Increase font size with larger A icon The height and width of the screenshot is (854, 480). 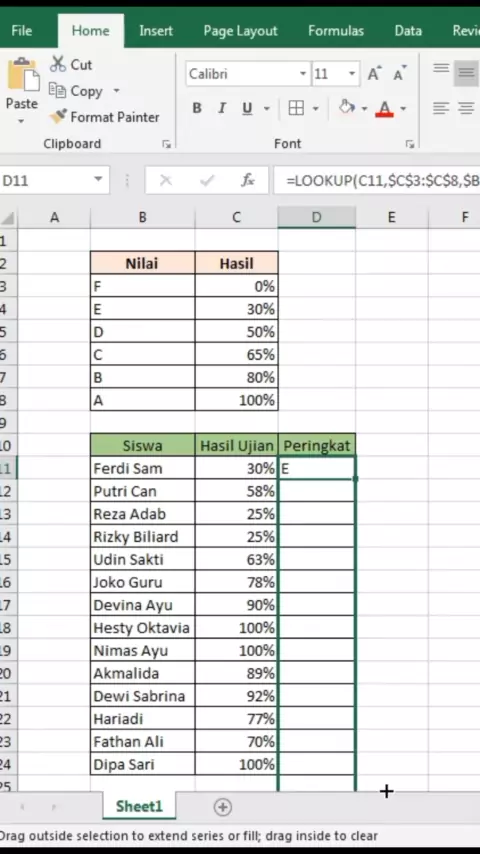pos(374,74)
